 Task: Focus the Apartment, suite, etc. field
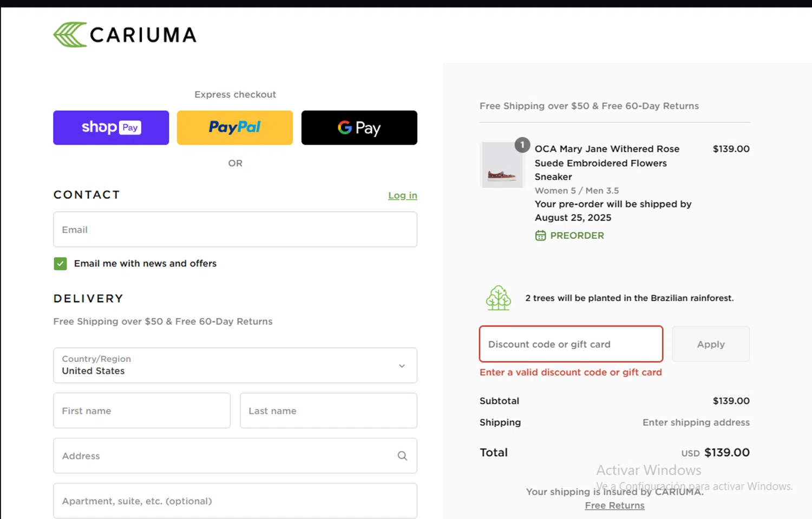(235, 501)
